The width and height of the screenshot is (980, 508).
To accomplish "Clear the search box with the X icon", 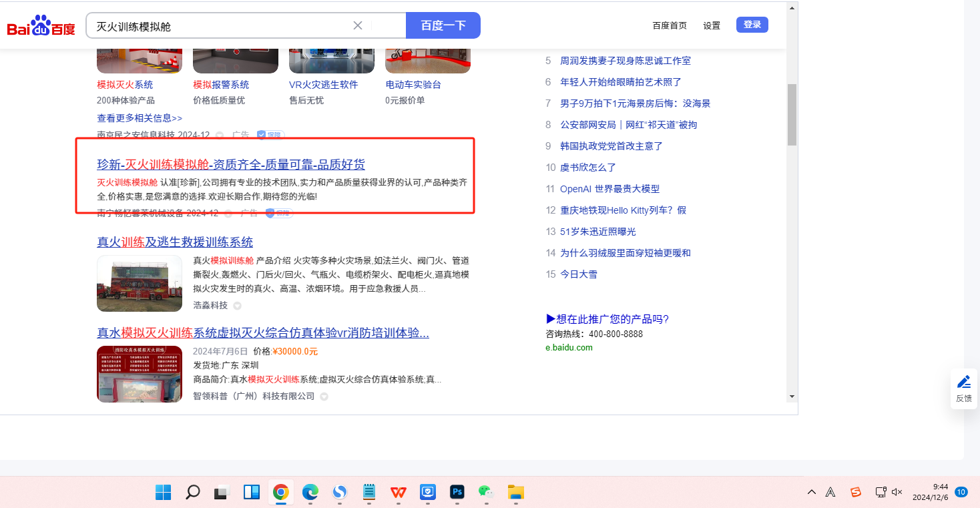I will pos(358,25).
